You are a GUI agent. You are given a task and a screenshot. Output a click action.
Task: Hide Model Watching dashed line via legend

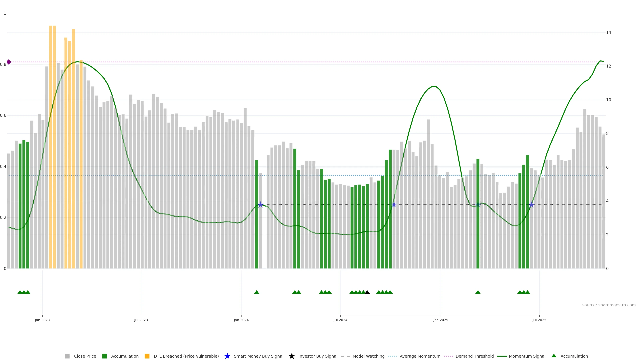[x=368, y=356]
